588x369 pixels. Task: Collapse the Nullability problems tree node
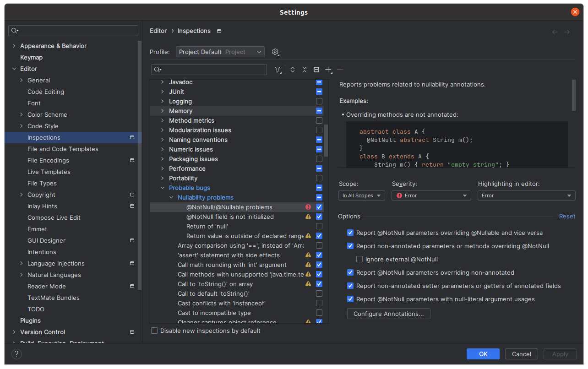click(x=171, y=197)
